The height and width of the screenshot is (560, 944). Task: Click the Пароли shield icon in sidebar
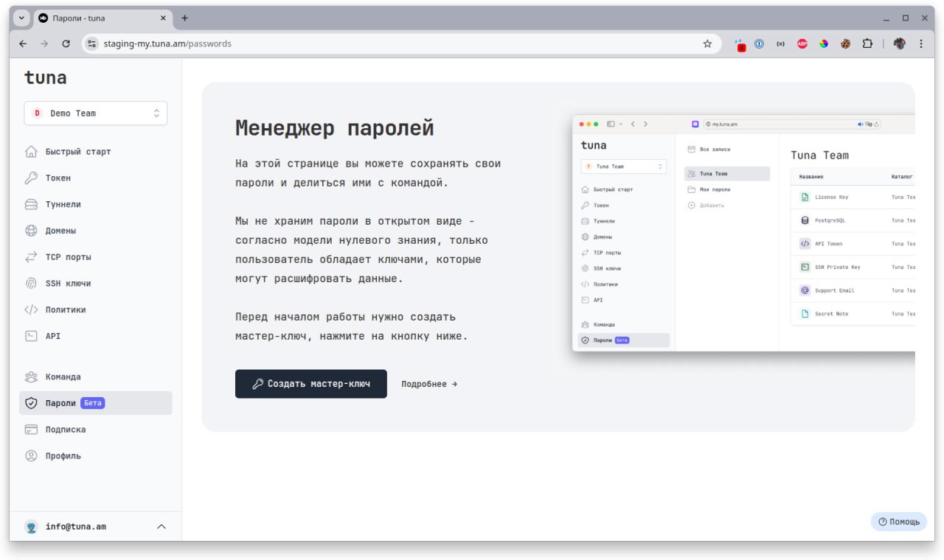[31, 403]
